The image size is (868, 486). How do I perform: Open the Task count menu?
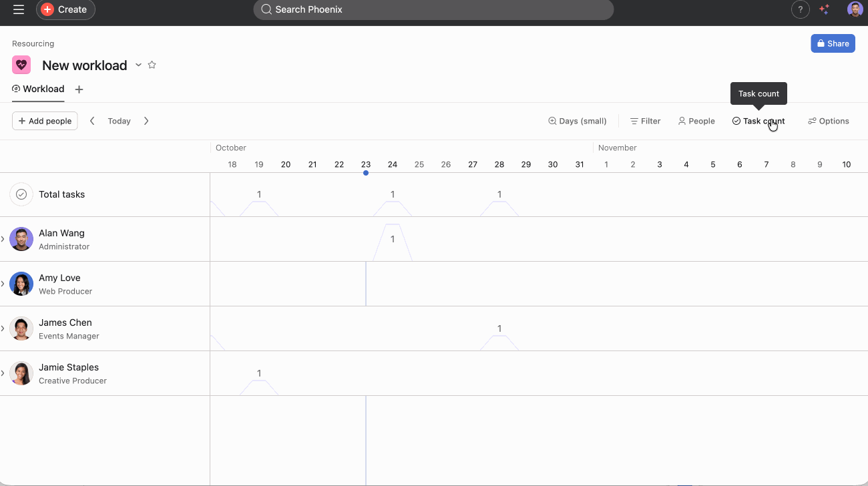[758, 121]
